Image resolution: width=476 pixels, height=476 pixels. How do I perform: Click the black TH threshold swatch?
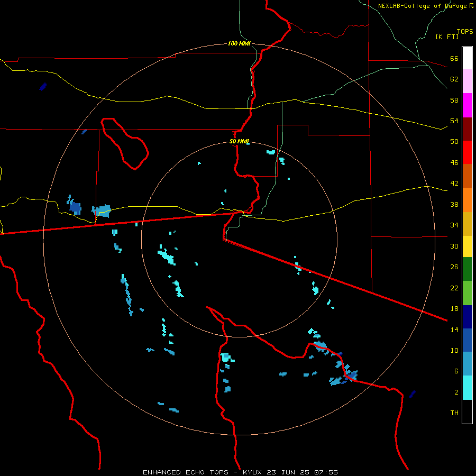click(467, 411)
